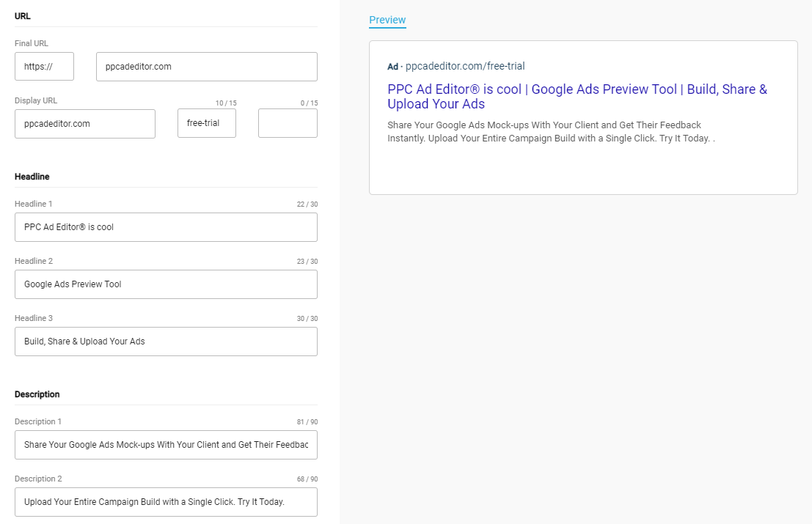Focus the Google Ads Preview Tool headline field
The image size is (812, 524).
(166, 284)
